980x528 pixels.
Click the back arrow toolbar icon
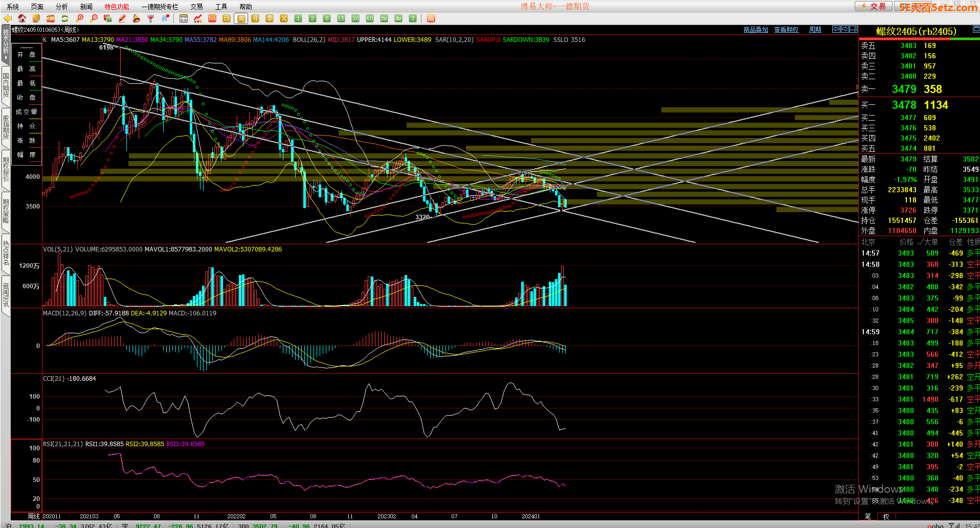pos(8,18)
